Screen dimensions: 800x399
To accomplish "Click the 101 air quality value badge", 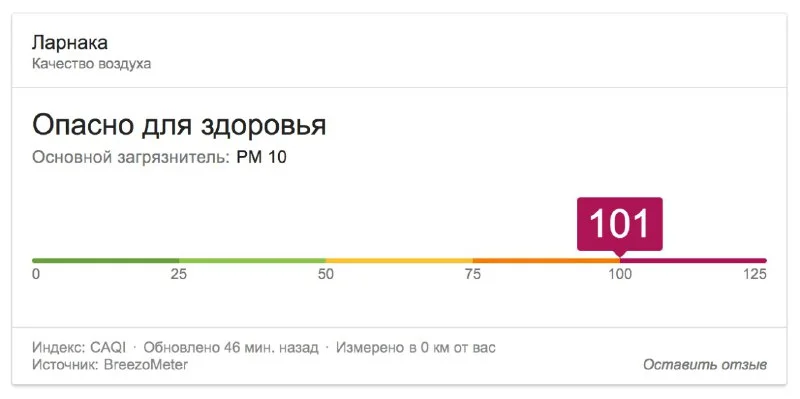I will point(619,224).
